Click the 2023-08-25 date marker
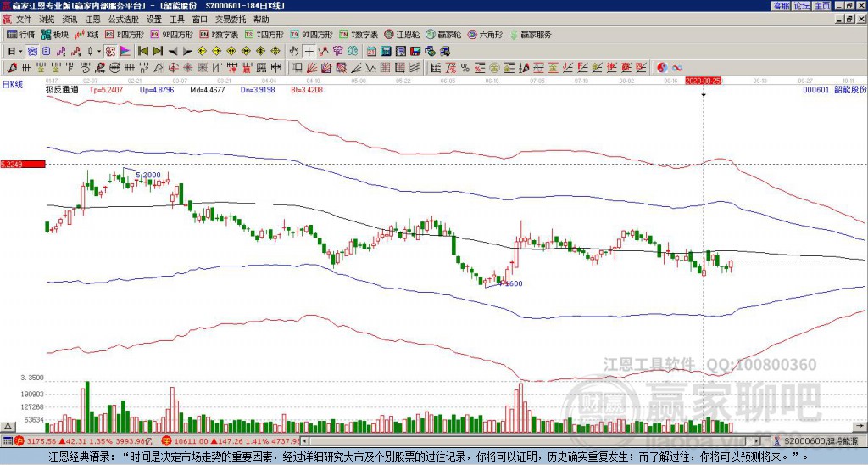This screenshot has width=868, height=465. tap(704, 81)
